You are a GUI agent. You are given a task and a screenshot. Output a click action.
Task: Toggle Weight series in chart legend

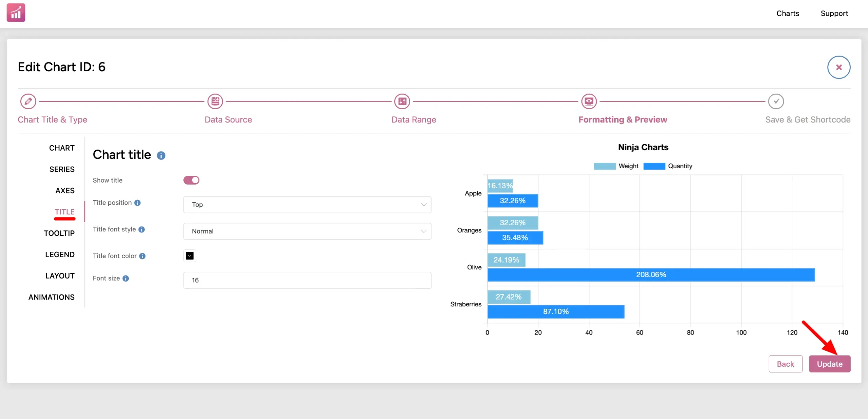pos(616,166)
